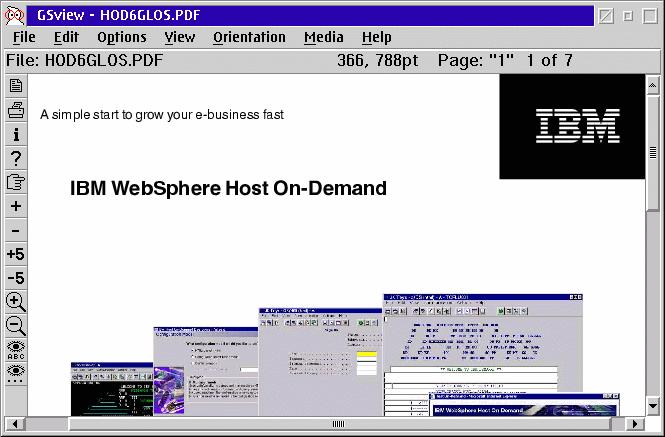Open the Orientation menu
The width and height of the screenshot is (665, 437).
click(x=249, y=37)
